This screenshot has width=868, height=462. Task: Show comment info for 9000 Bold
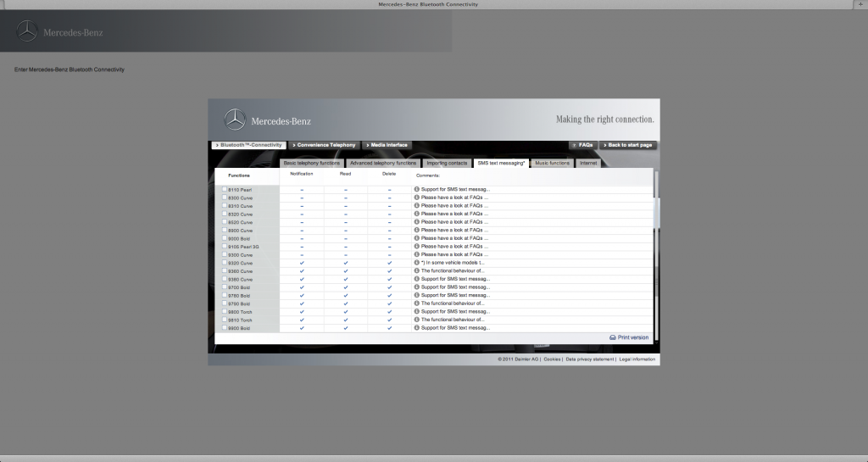417,238
